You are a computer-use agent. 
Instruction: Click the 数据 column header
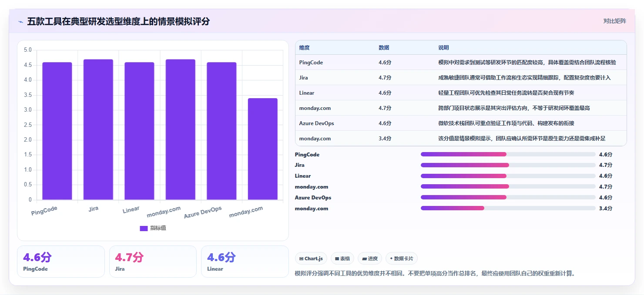click(x=384, y=48)
